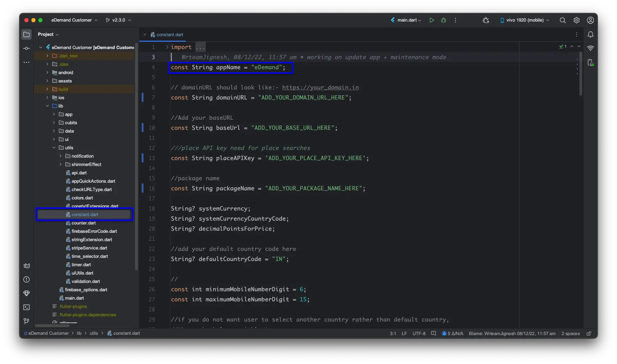
Task: Open the v2.3.0 branch dropdown
Action: [118, 20]
